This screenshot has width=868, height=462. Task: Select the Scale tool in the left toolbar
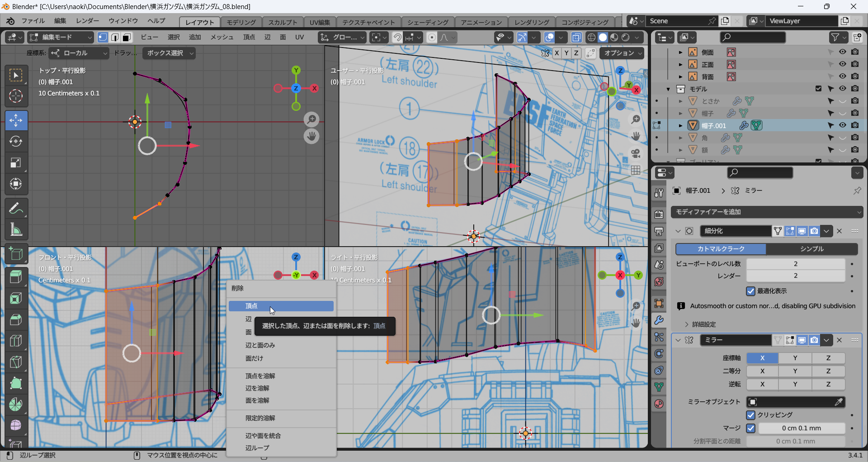16,163
